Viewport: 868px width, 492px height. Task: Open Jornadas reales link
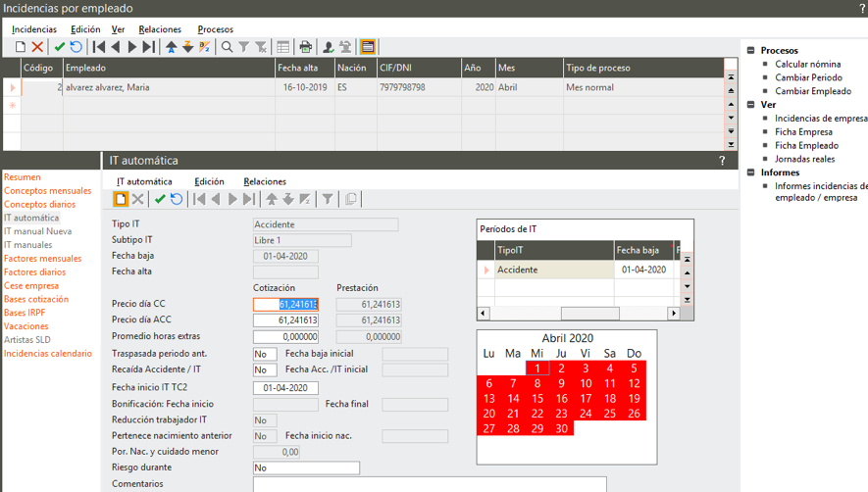(x=804, y=159)
